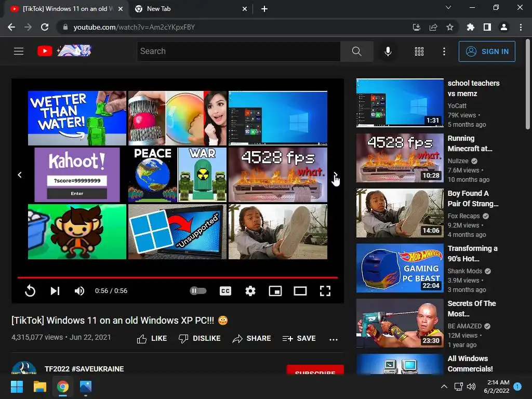532x399 pixels.
Task: Mute the video volume speaker icon
Action: click(x=79, y=291)
